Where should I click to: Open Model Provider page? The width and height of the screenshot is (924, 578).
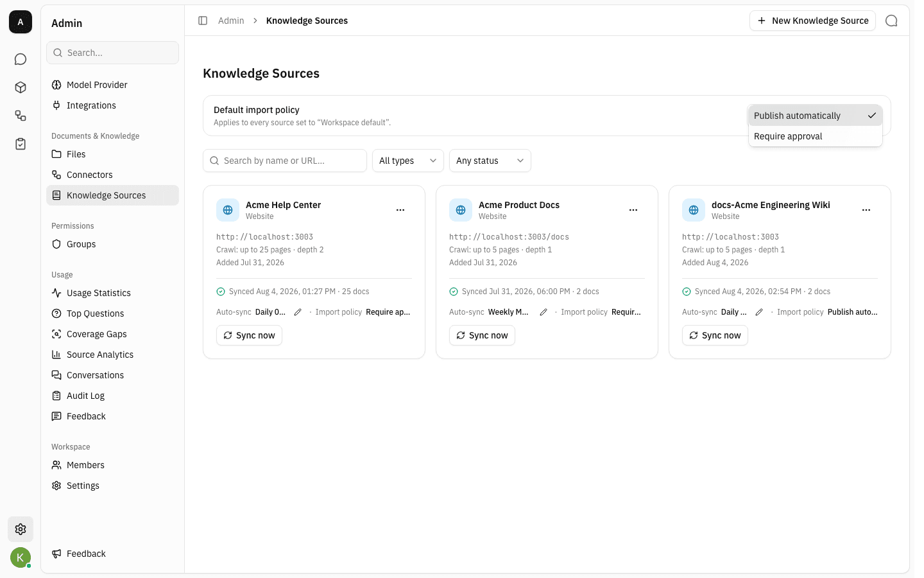[x=112, y=85]
